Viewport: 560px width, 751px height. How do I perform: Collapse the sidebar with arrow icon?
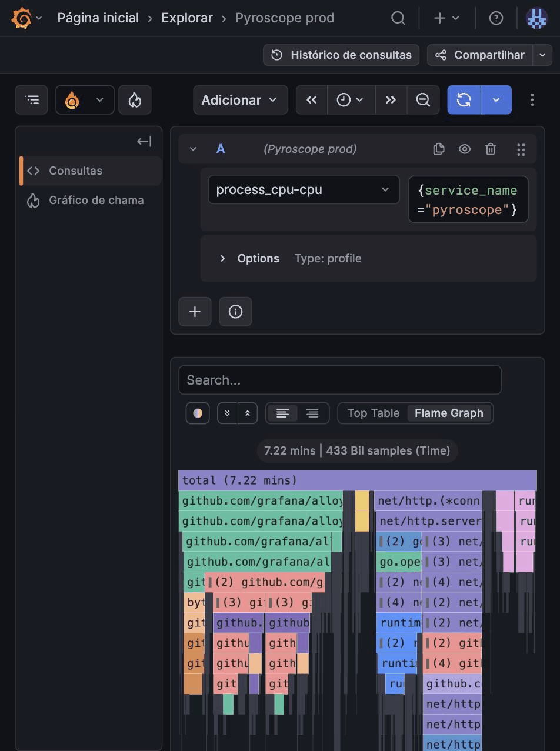click(x=144, y=141)
